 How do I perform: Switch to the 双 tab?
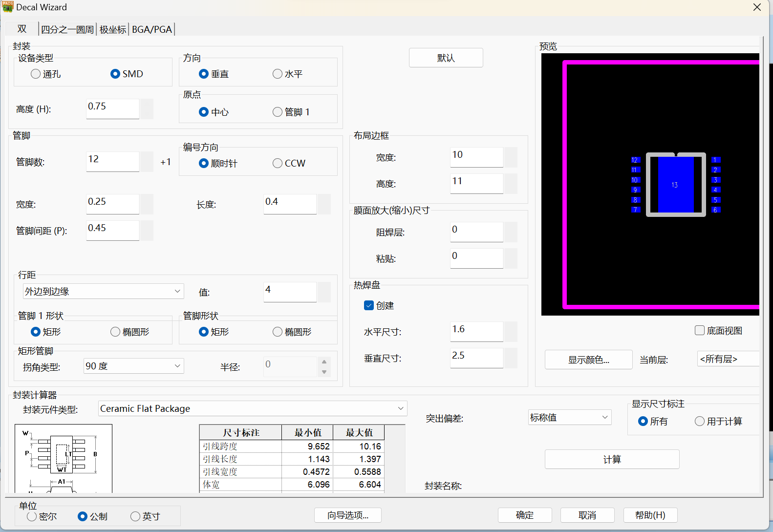tap(22, 29)
